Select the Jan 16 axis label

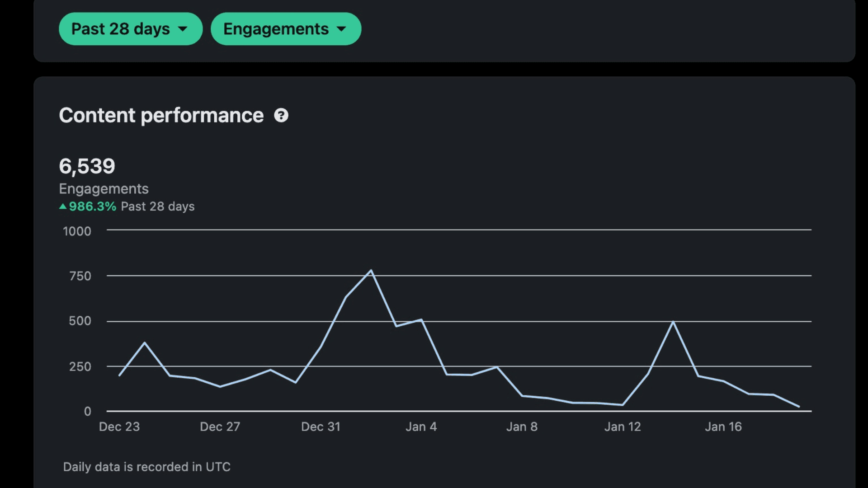[723, 427]
